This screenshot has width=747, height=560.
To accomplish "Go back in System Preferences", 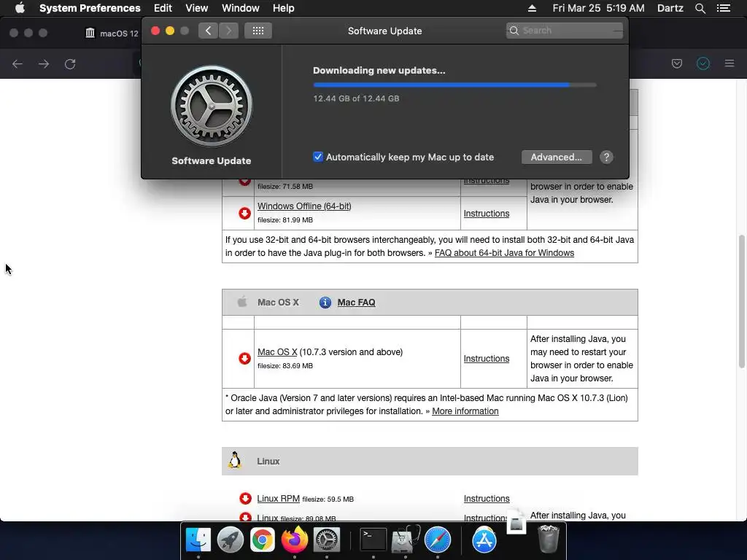I will coord(208,31).
